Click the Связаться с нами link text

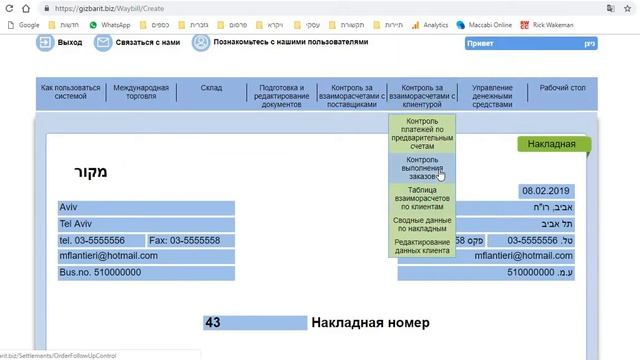(x=148, y=42)
